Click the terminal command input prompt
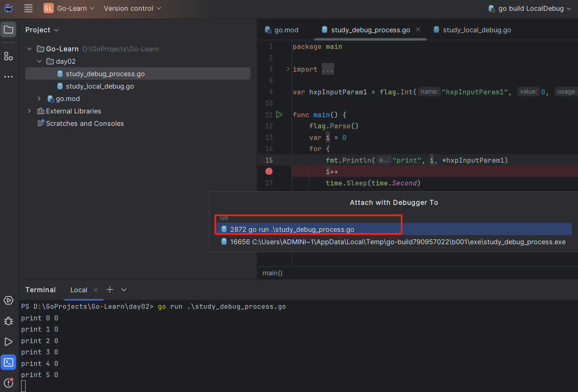This screenshot has height=392, width=578. coord(24,386)
